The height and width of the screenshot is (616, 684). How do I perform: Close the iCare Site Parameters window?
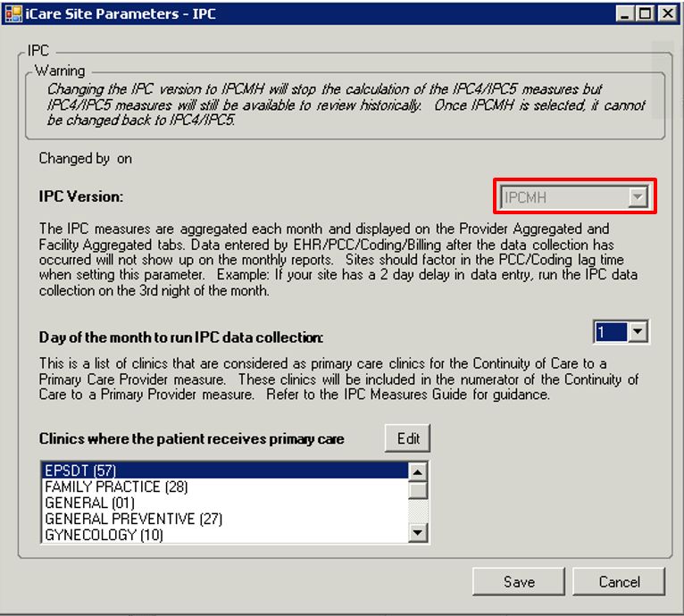pyautogui.click(x=667, y=13)
